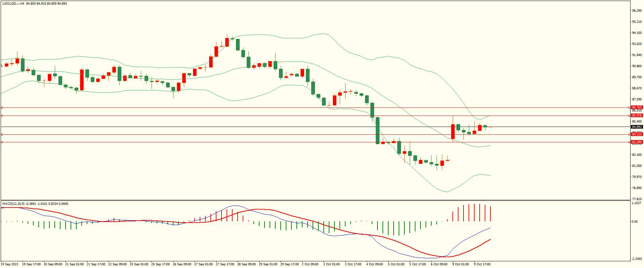Select the 9 Oct 17:00 time axis label
644x268 pixels.
click(482, 264)
